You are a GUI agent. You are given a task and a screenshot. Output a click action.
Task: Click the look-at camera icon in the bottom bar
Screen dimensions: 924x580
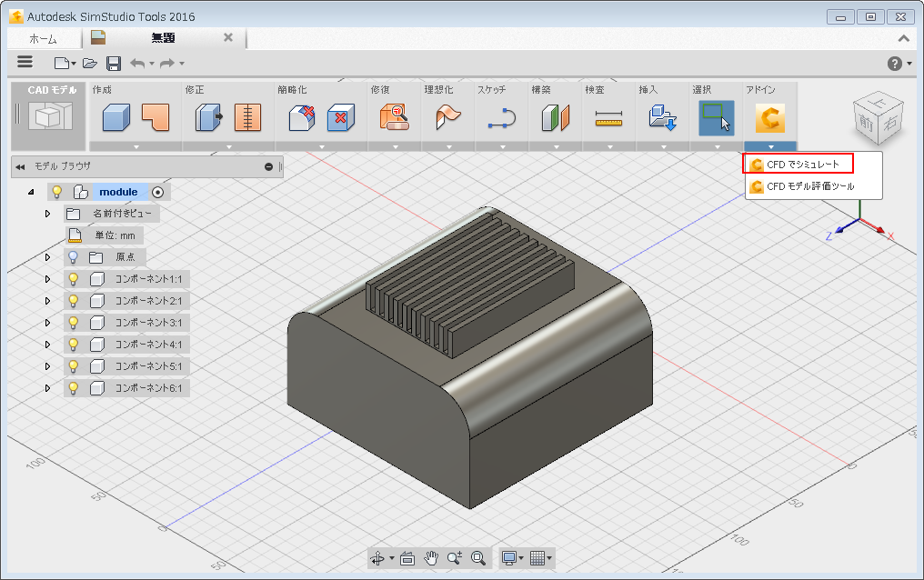coord(407,558)
